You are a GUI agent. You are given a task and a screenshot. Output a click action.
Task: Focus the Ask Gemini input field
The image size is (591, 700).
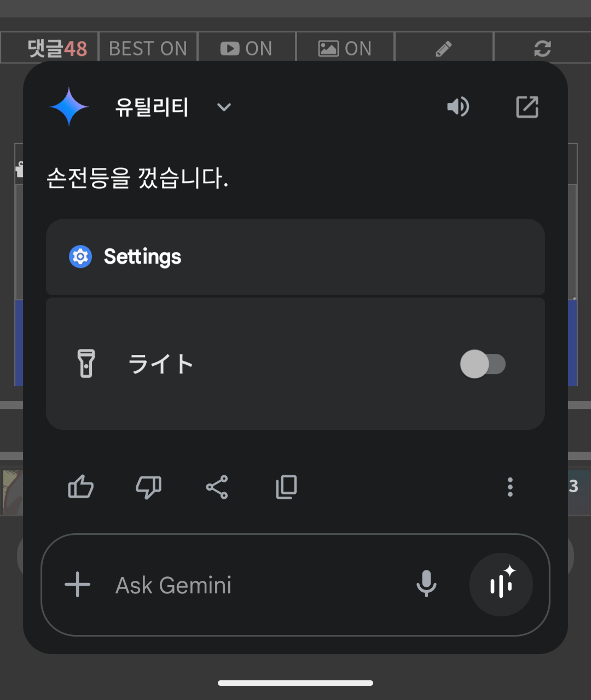click(257, 585)
